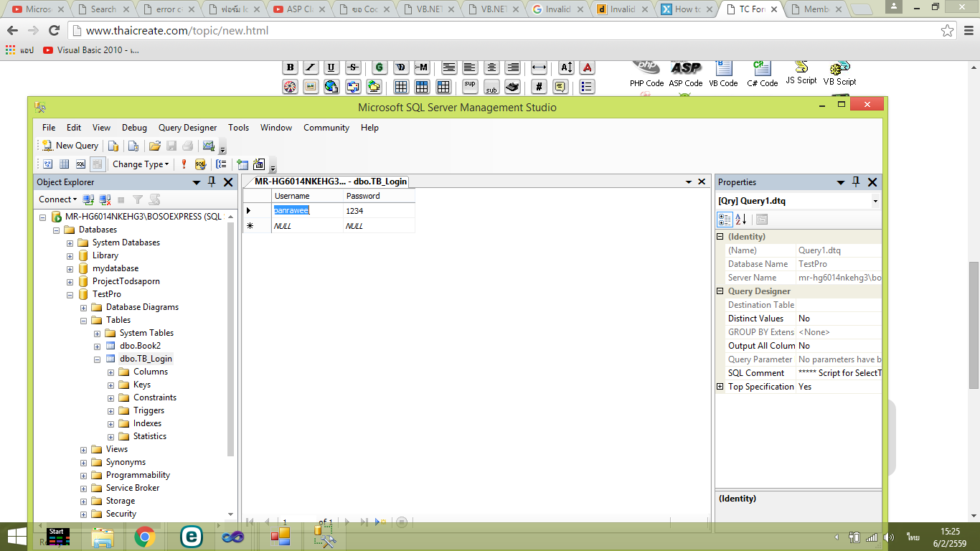Toggle the Show Criteria Pane icon
The height and width of the screenshot is (551, 980).
pyautogui.click(x=64, y=164)
